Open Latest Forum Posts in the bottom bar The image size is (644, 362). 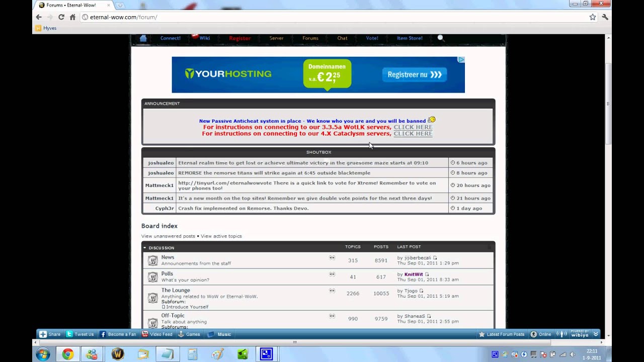[x=502, y=334]
